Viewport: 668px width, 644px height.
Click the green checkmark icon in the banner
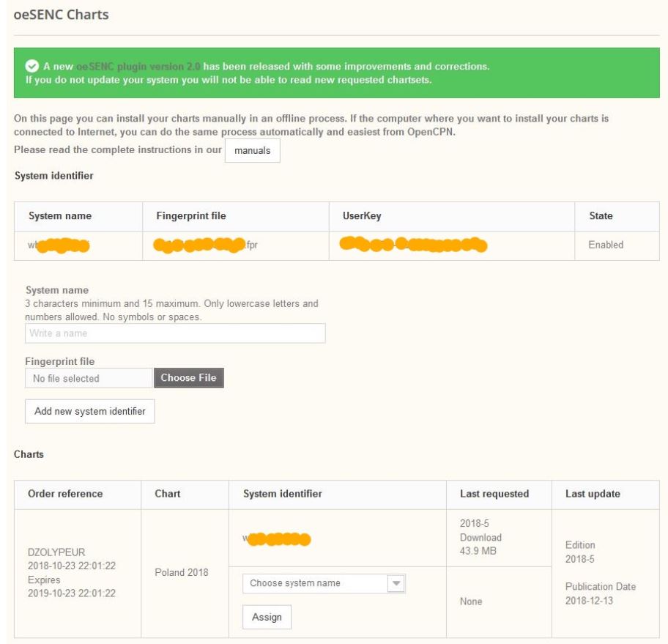32,66
